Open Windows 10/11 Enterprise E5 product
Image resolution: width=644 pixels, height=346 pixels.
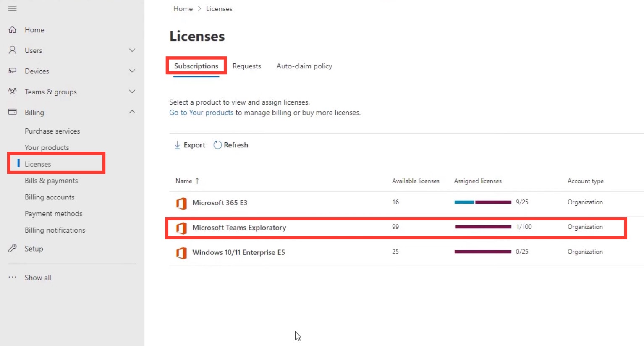pyautogui.click(x=238, y=252)
